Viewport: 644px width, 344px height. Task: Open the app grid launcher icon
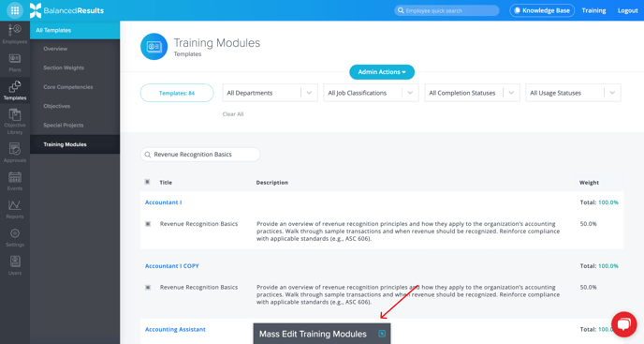coord(15,10)
